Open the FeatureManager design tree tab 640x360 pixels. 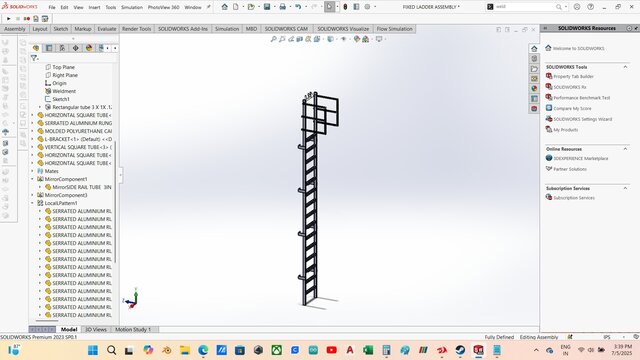tap(36, 48)
